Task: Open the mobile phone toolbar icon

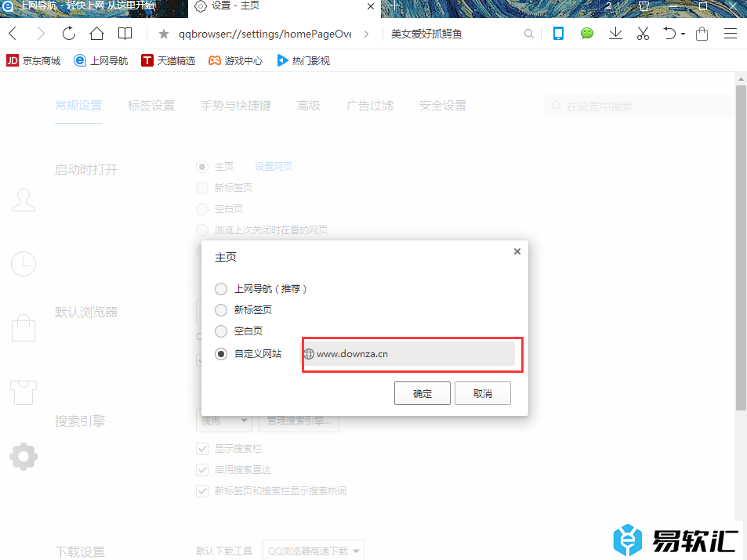Action: coord(558,34)
